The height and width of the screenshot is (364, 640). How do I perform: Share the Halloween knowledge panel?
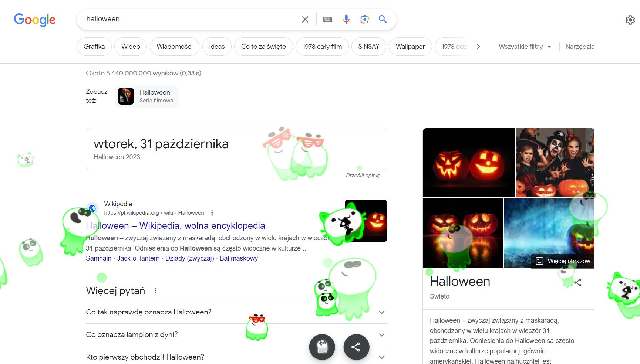pos(578,283)
